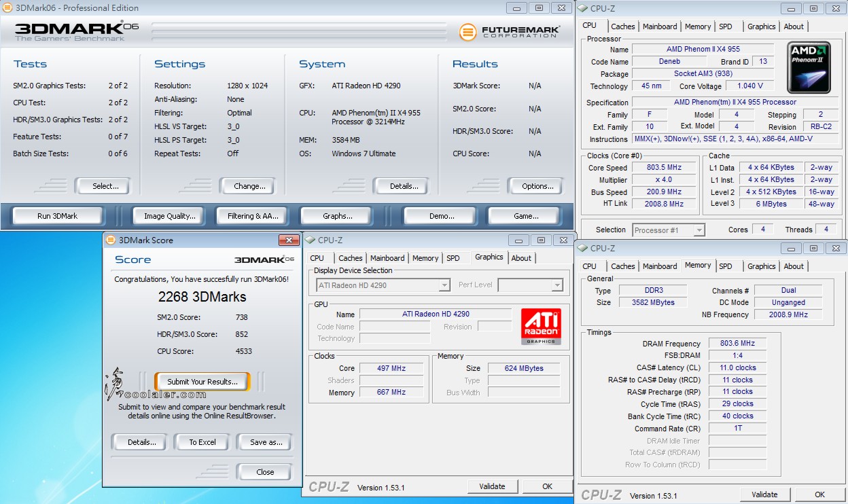The image size is (848, 504).
Task: Click the Package Socket AM3 (938) field
Action: coord(703,74)
